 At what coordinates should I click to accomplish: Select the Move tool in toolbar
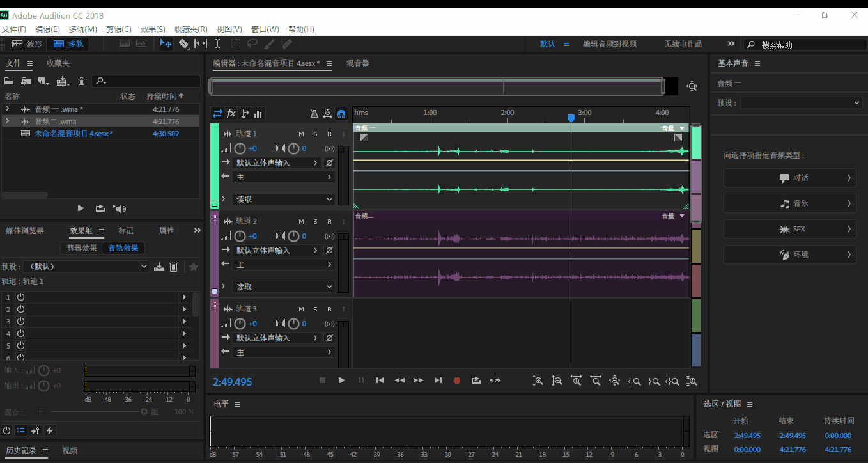(x=166, y=44)
